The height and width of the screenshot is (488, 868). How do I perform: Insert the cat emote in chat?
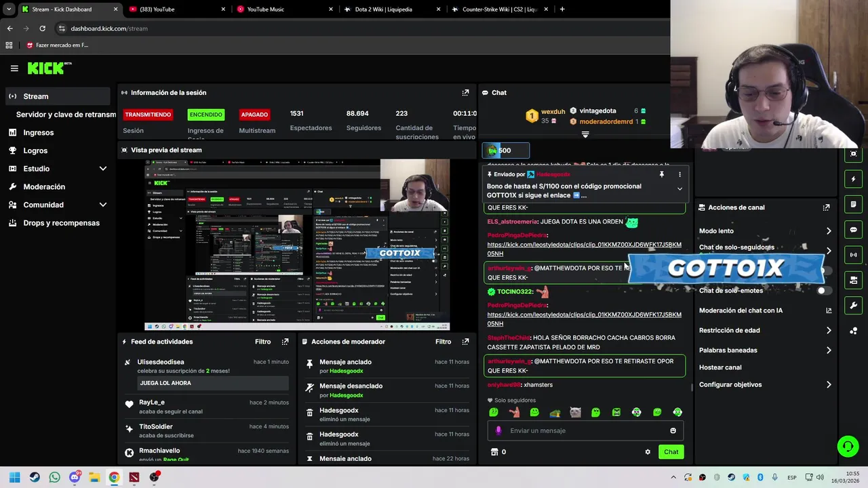pyautogui.click(x=575, y=412)
